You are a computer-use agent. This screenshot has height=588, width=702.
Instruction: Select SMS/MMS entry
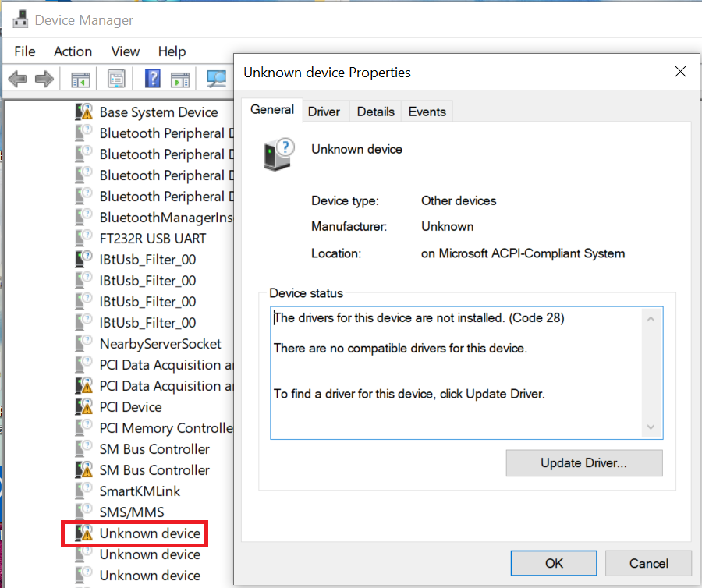132,512
